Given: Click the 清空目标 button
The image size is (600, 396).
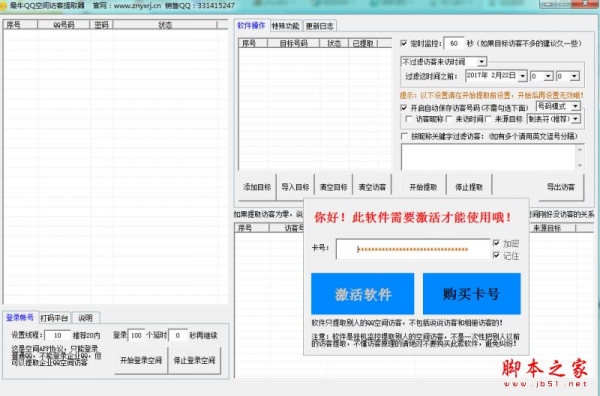Looking at the screenshot, I should pos(333,187).
